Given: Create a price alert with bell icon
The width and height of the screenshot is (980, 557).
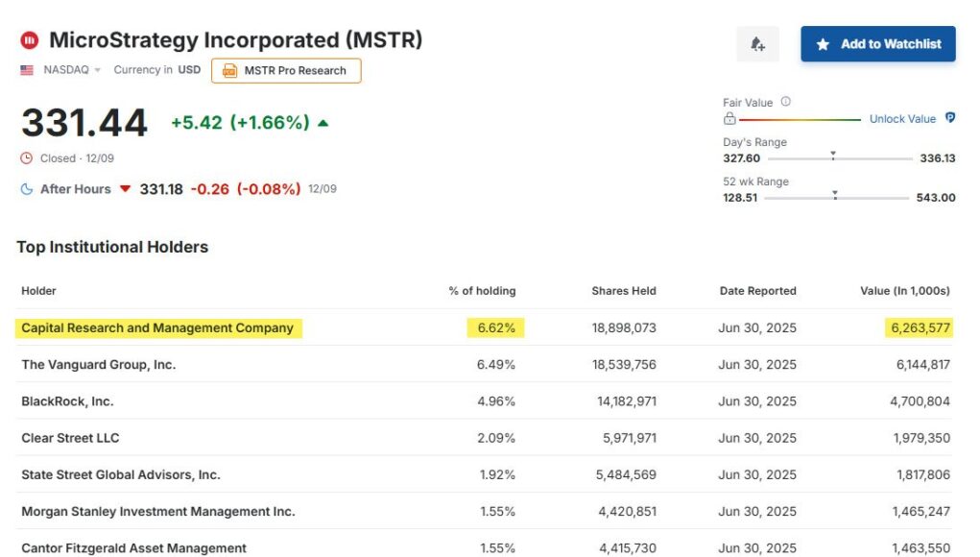Looking at the screenshot, I should [x=757, y=44].
